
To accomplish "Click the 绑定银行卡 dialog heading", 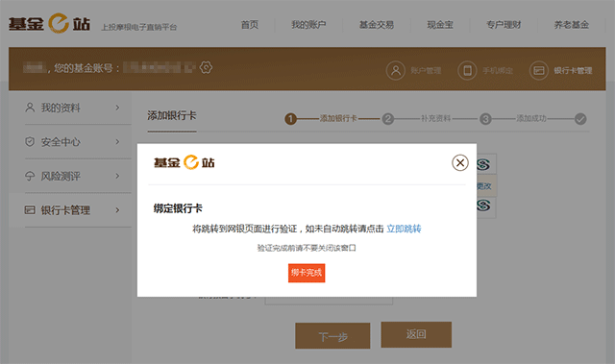I will pos(178,208).
